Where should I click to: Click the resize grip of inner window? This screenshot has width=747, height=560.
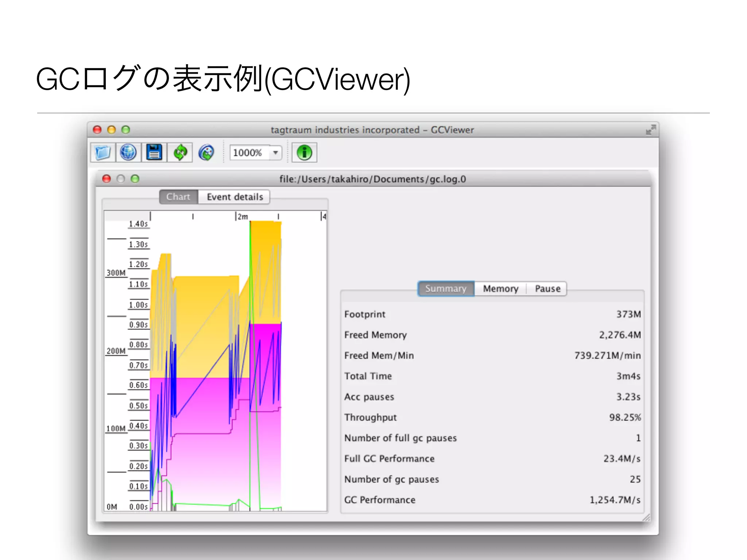(x=646, y=517)
